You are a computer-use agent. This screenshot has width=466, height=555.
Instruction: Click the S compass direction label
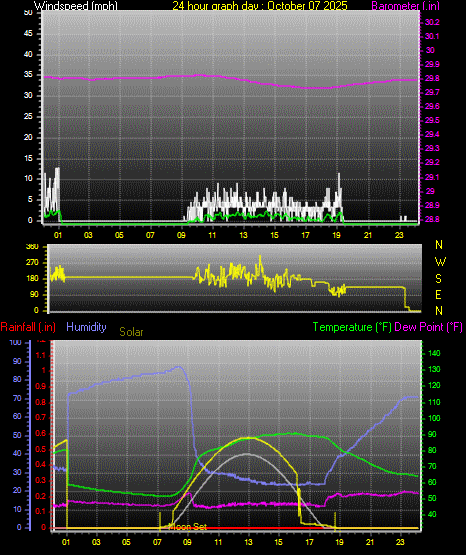(x=438, y=279)
